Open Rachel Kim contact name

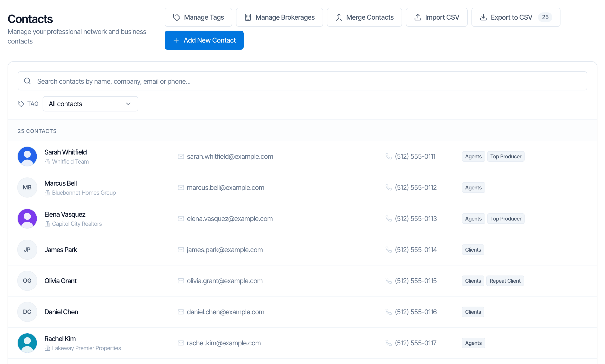click(60, 339)
